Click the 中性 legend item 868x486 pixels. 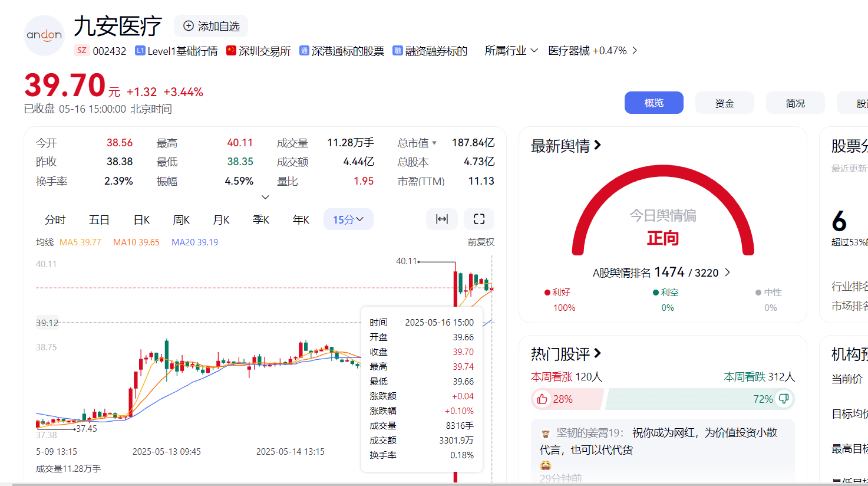(768, 293)
